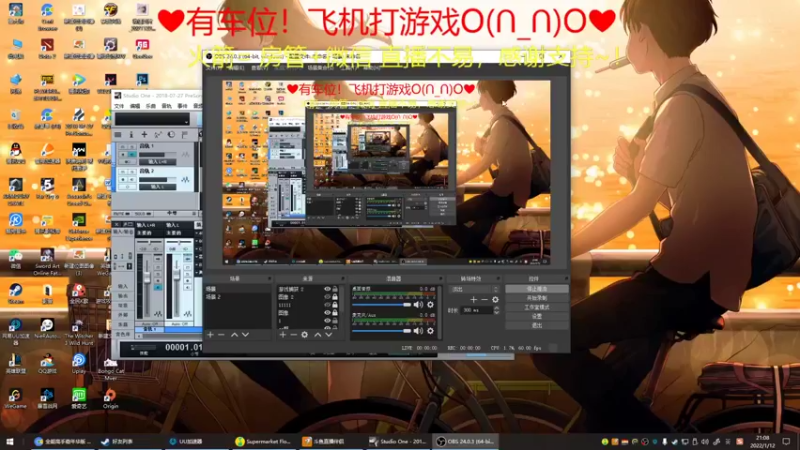Open Studio One 音轨 menu

tap(166, 106)
